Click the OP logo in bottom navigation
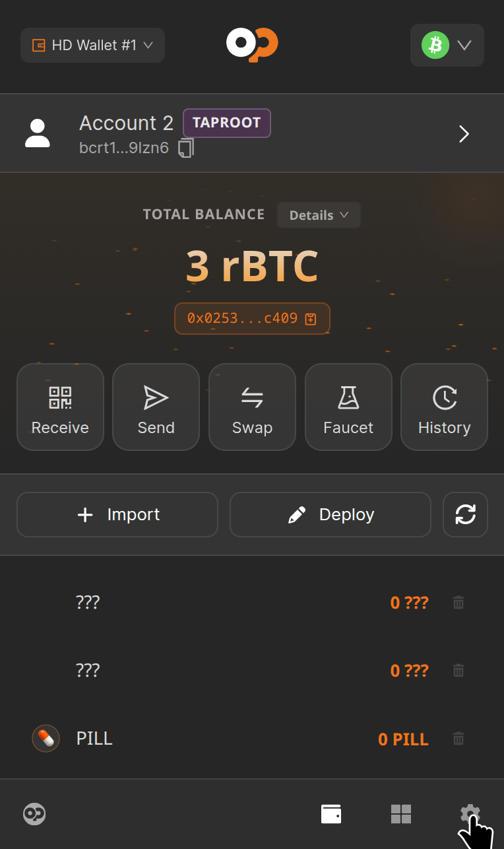504x849 pixels. [34, 813]
